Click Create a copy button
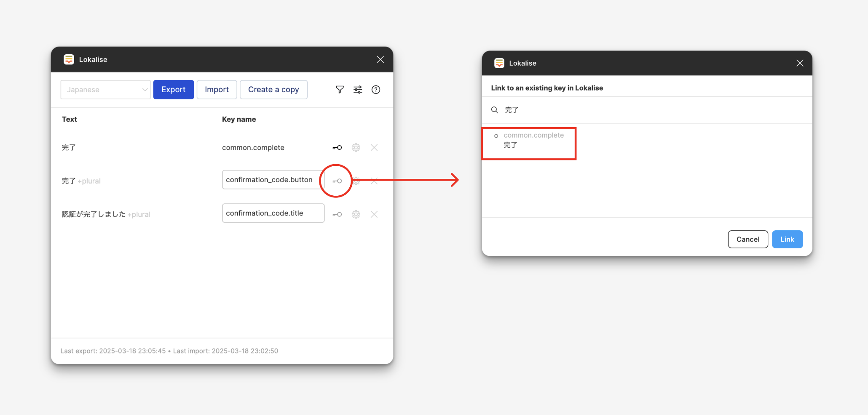 coord(273,90)
